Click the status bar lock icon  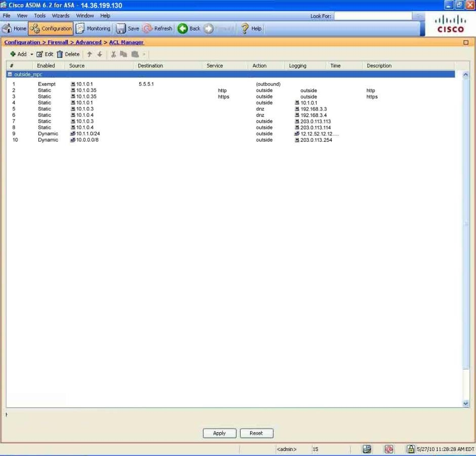[x=411, y=449]
